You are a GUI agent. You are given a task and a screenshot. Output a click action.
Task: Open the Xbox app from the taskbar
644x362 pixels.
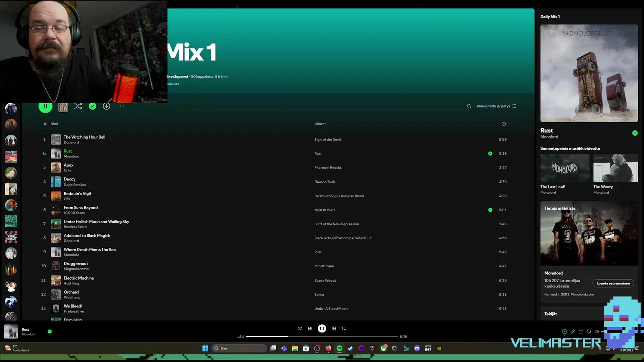coord(384,348)
